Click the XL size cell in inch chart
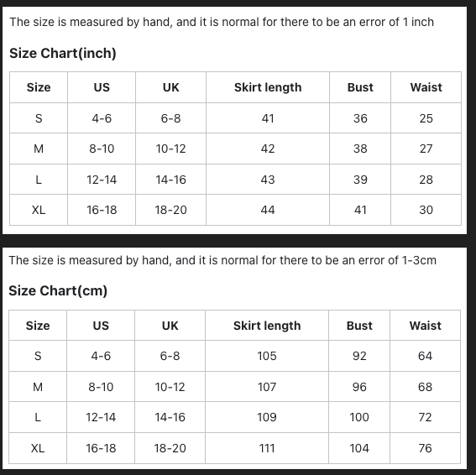 [x=39, y=210]
